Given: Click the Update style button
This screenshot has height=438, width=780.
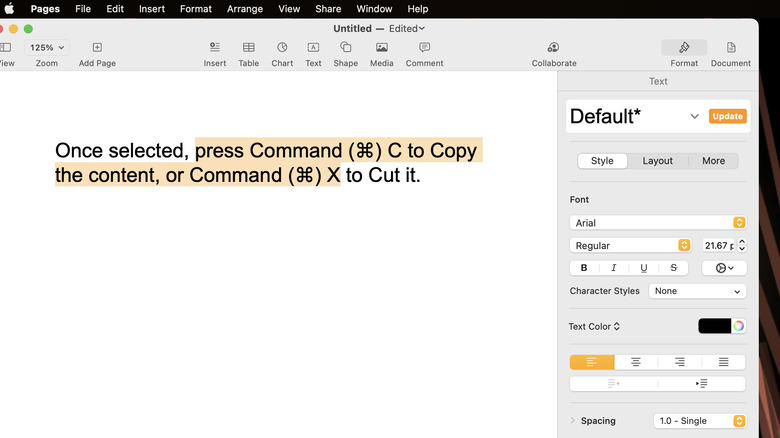Looking at the screenshot, I should click(727, 116).
